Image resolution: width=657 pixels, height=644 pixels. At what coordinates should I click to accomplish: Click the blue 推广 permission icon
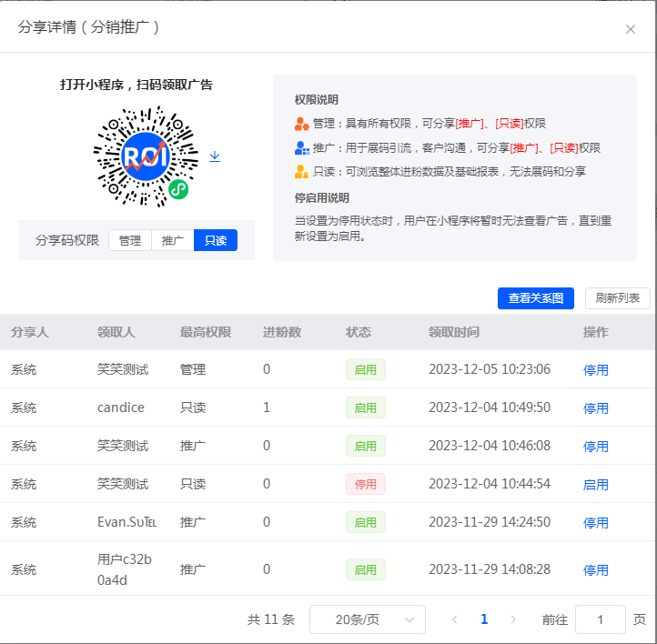click(302, 147)
